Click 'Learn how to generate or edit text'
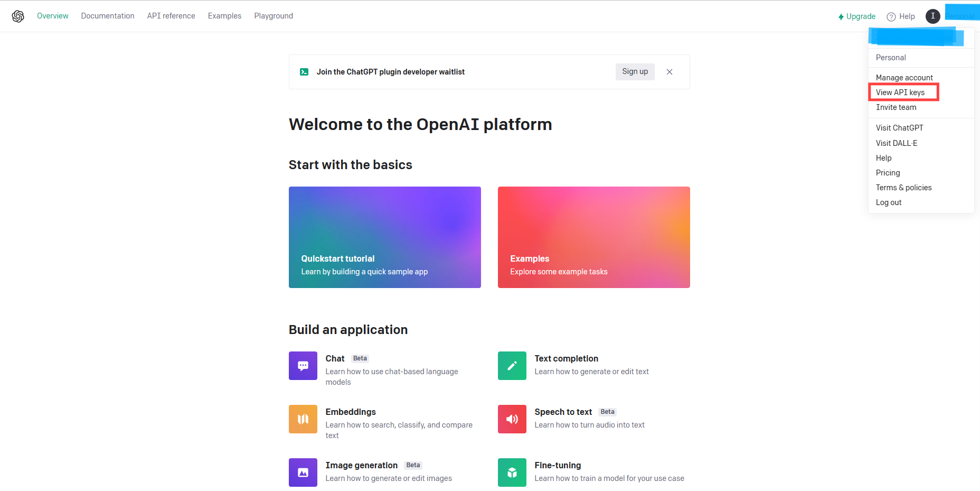The width and height of the screenshot is (980, 491). point(592,372)
